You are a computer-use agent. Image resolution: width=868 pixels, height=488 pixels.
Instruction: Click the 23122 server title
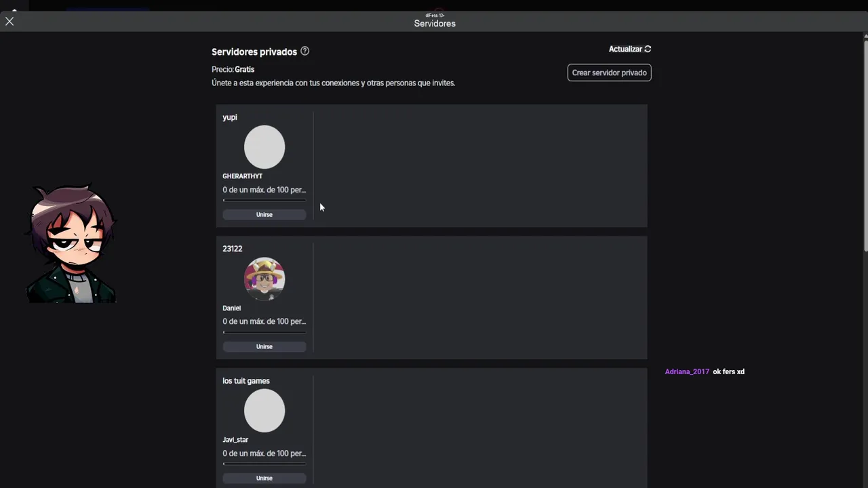[232, 249]
